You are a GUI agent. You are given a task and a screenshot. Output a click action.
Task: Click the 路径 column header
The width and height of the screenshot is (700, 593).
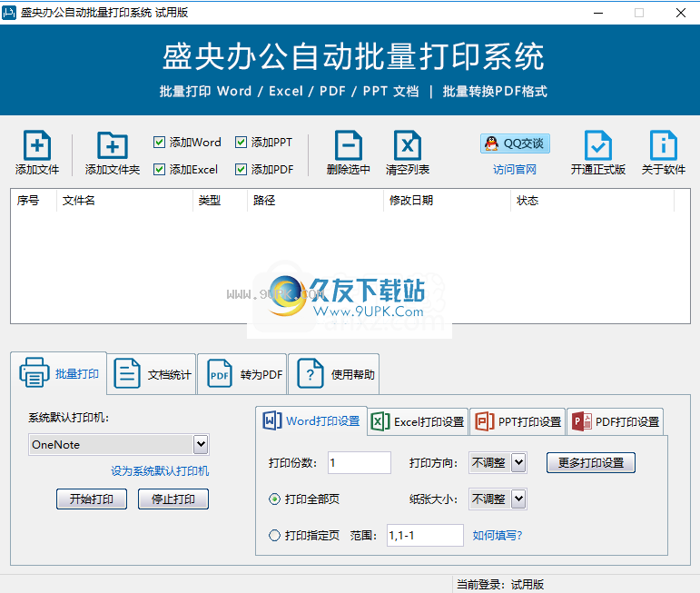[x=316, y=201]
